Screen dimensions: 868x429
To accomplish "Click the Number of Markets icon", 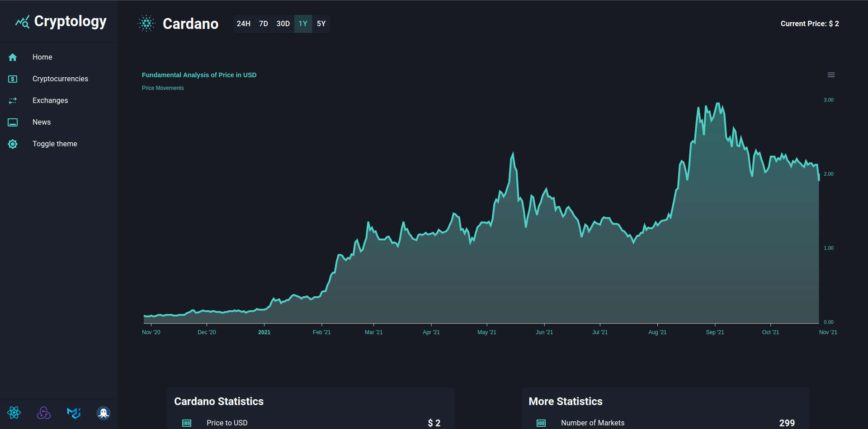I will (x=541, y=423).
